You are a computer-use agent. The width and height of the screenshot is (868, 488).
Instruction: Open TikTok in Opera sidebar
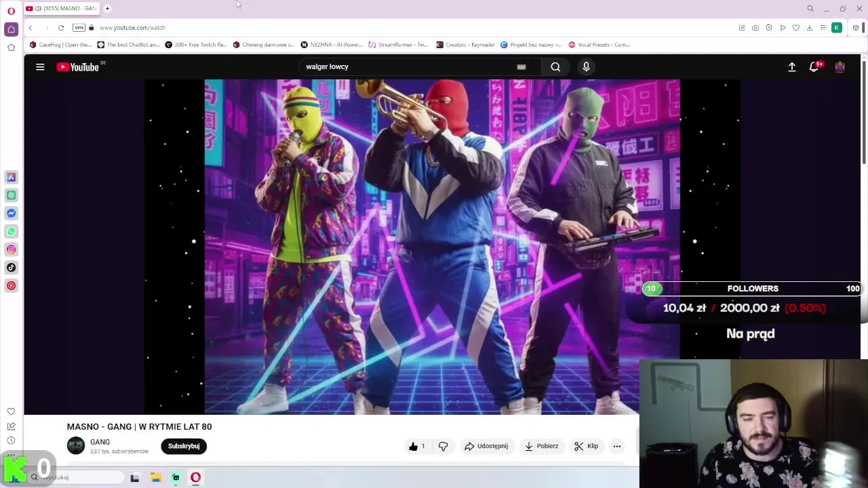pyautogui.click(x=11, y=267)
